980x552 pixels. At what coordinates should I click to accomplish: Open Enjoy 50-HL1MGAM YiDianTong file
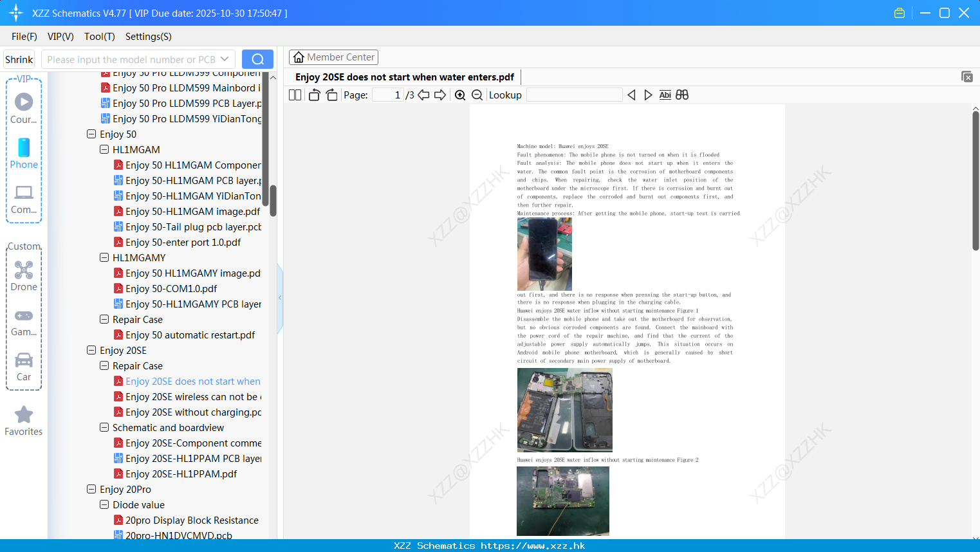click(193, 196)
